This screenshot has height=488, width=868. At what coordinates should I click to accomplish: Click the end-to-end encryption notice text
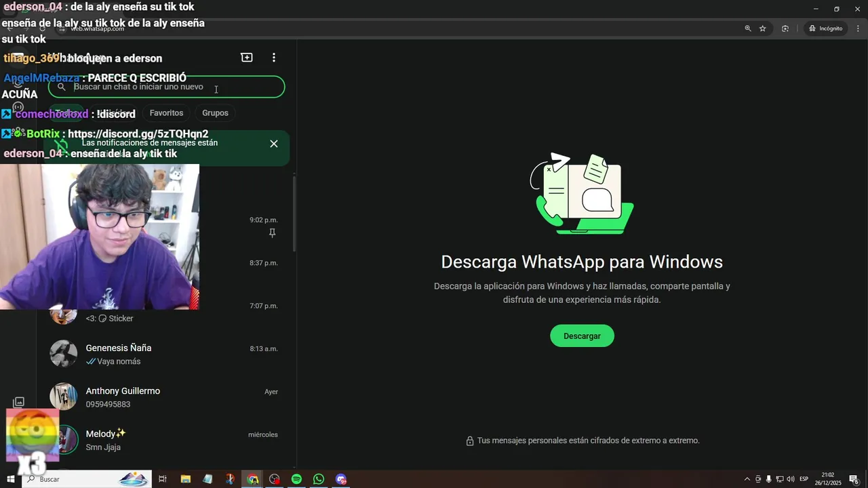point(588,441)
